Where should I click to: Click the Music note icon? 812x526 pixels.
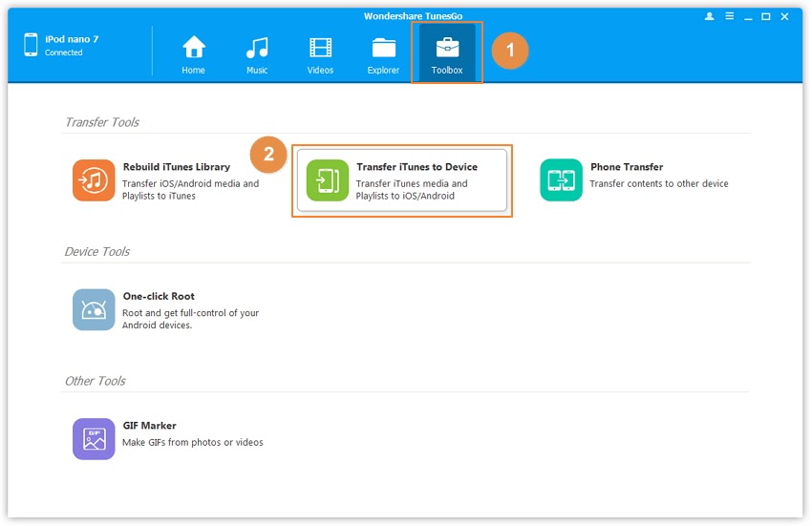[257, 48]
